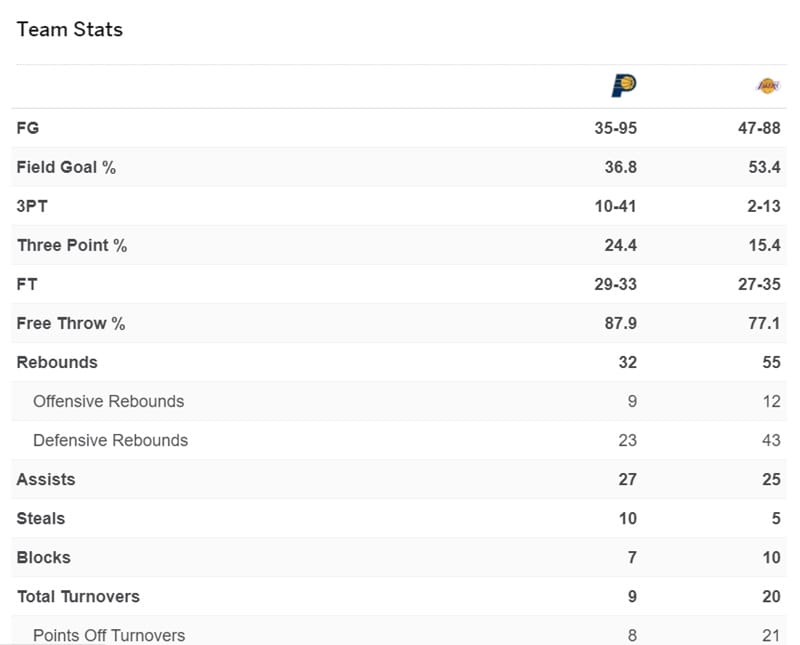This screenshot has width=800, height=645.
Task: Select the Points Off Turnovers label
Action: pos(109,635)
